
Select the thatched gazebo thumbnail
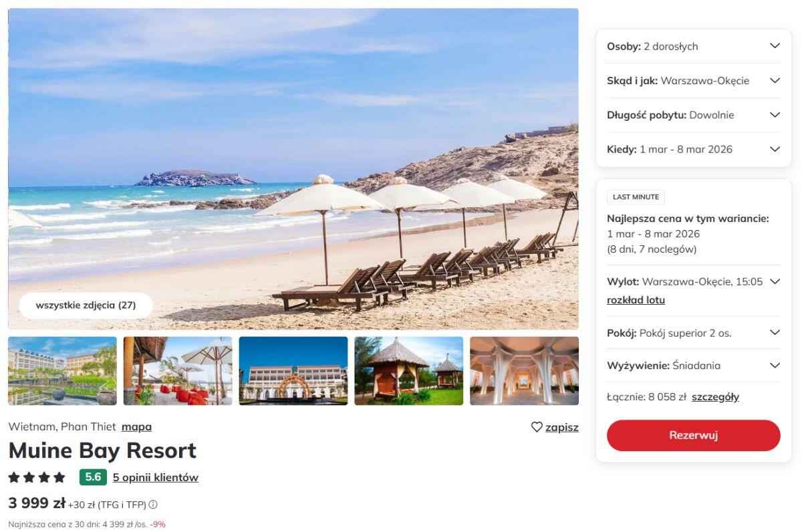tap(409, 371)
